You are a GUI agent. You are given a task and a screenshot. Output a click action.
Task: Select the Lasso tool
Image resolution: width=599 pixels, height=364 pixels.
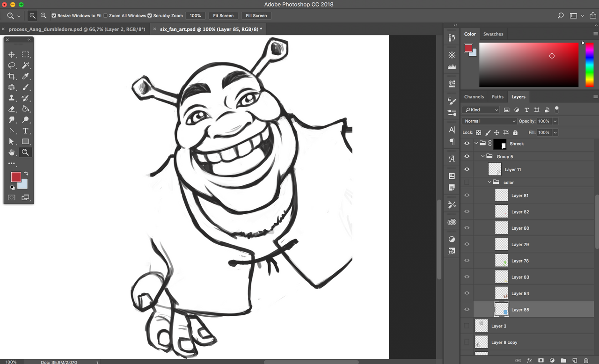point(12,66)
